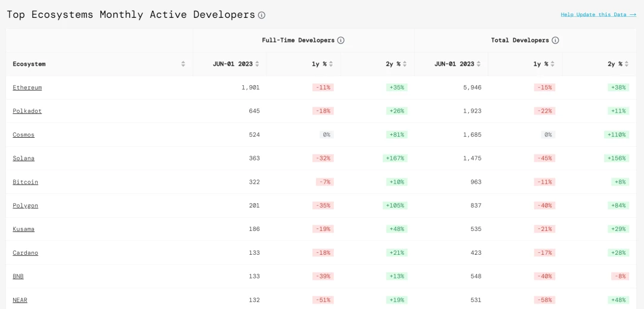Click Solana's +167% two-year badge
This screenshot has width=644, height=309.
[395, 158]
